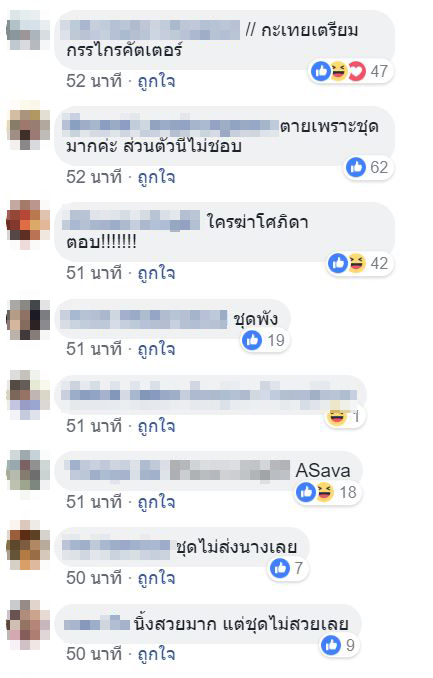433x678 pixels.
Task: Click ถูกใจ below ชุดไม่ส่งนางเลย comment
Action: (x=156, y=578)
